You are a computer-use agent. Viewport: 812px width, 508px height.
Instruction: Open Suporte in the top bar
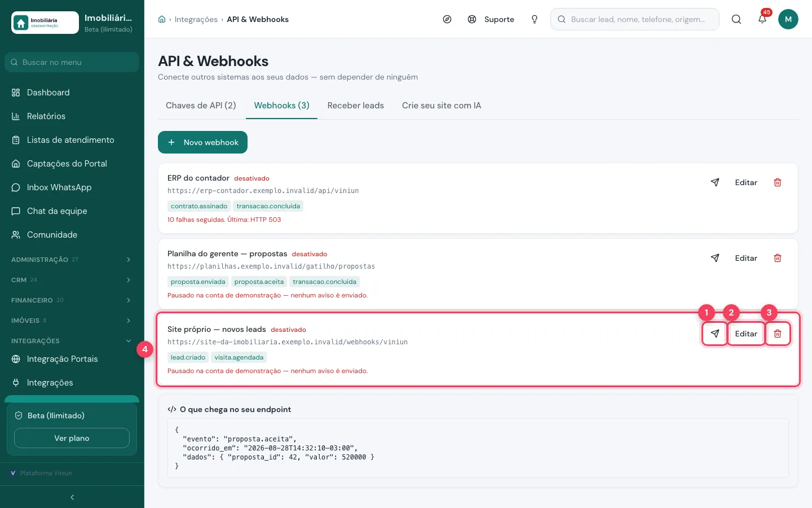[x=491, y=19]
